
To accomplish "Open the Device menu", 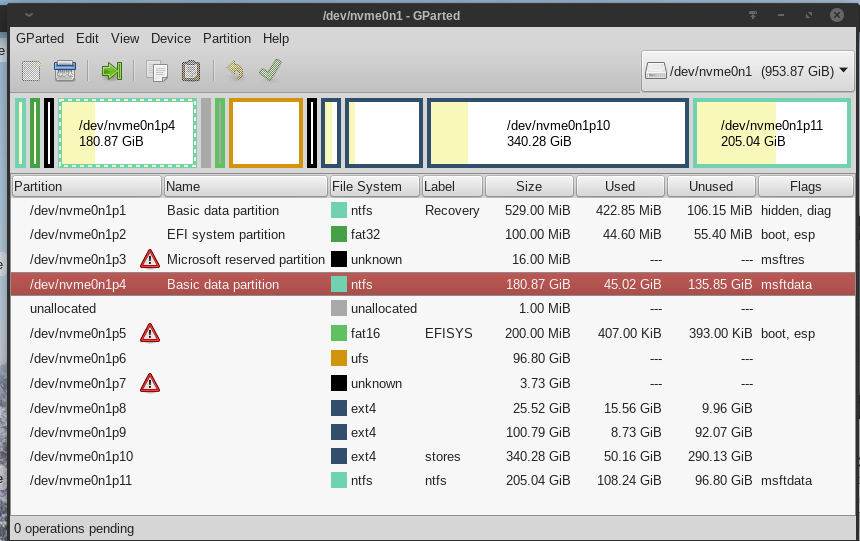I will 171,39.
